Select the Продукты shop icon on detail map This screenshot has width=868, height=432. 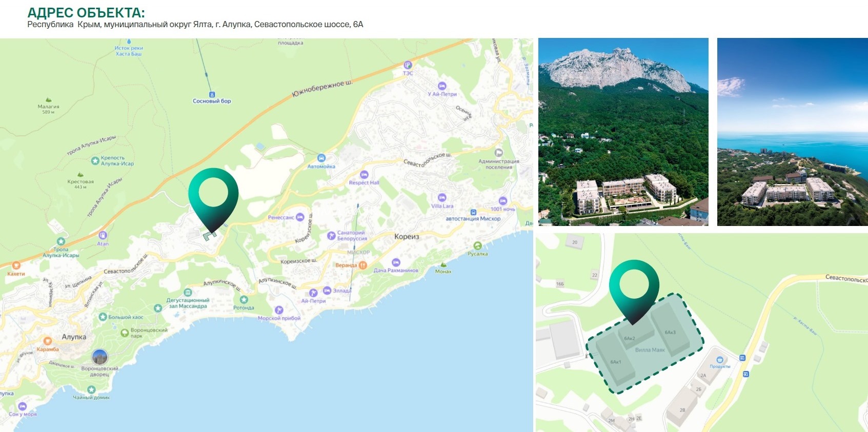(720, 360)
